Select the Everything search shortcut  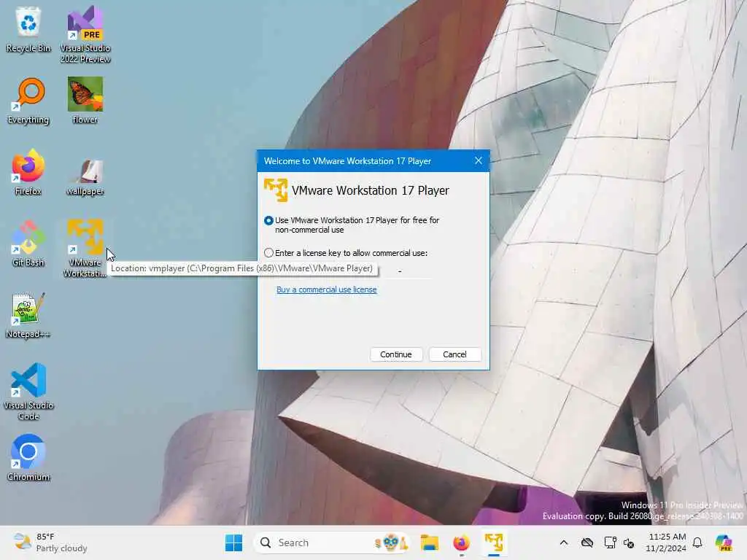28,101
